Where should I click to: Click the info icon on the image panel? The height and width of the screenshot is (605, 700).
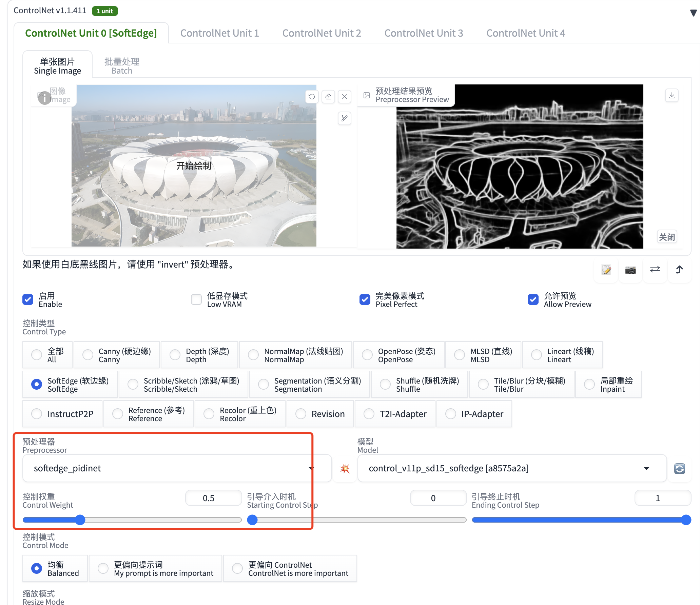[x=44, y=98]
